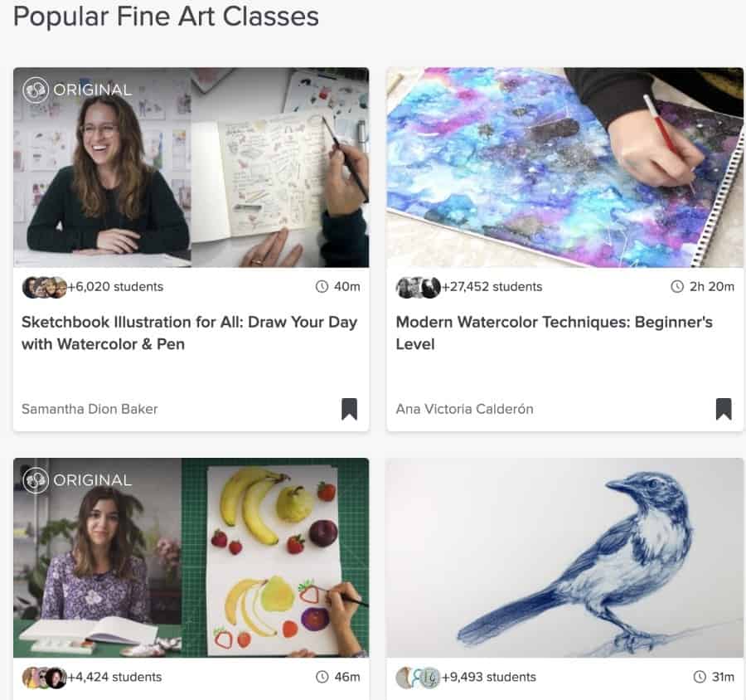Click the clock icon beside 40m

click(x=322, y=286)
